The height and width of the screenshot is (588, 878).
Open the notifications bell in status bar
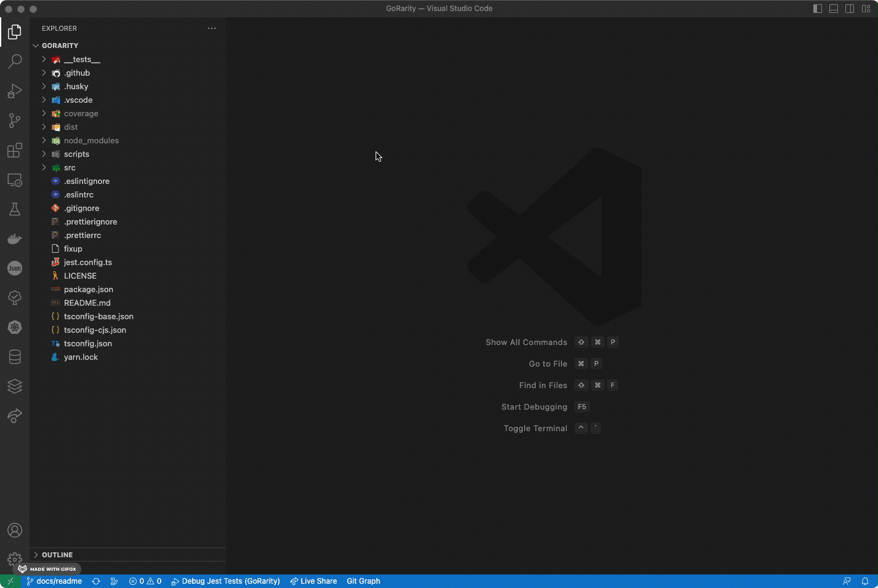click(865, 581)
